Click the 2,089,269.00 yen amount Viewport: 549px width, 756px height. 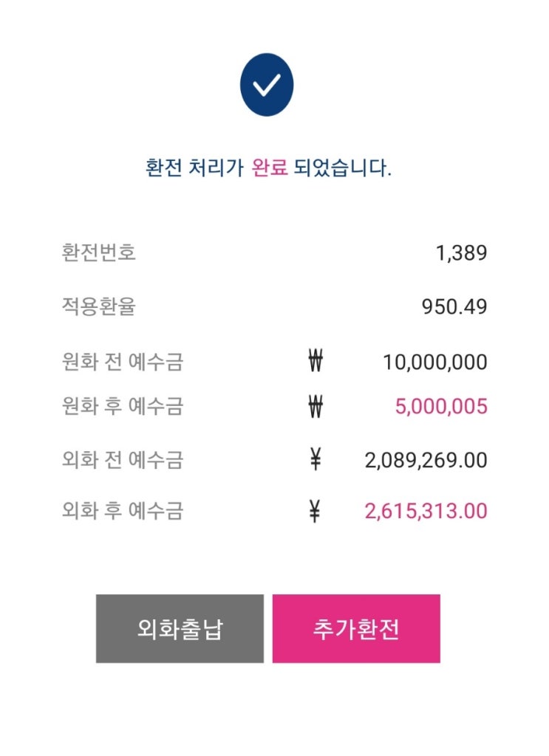pyautogui.click(x=426, y=461)
